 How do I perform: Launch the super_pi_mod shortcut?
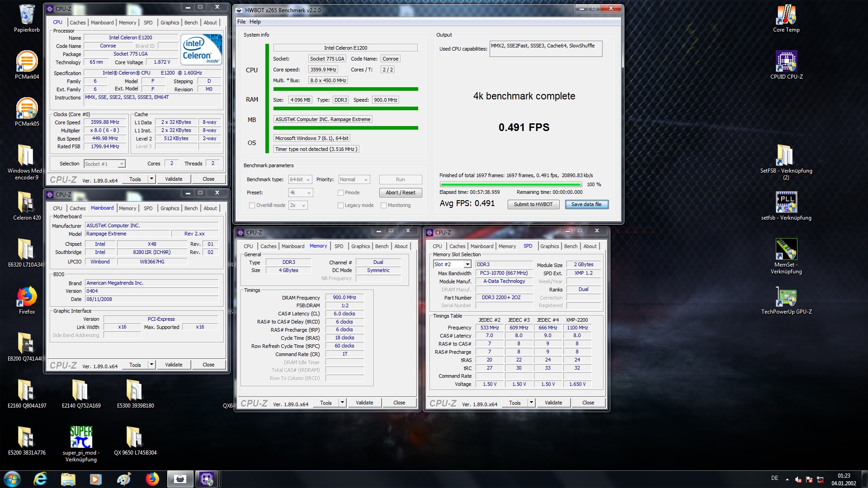81,444
